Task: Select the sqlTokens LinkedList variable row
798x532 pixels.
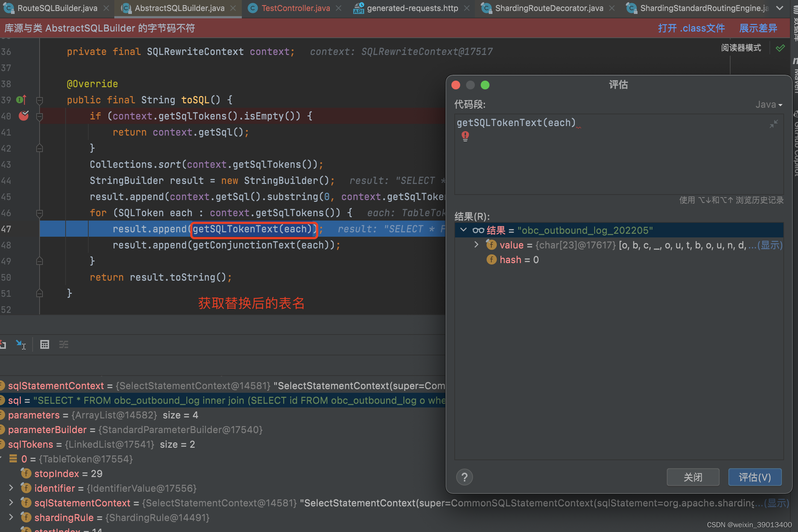Action: (x=223, y=444)
